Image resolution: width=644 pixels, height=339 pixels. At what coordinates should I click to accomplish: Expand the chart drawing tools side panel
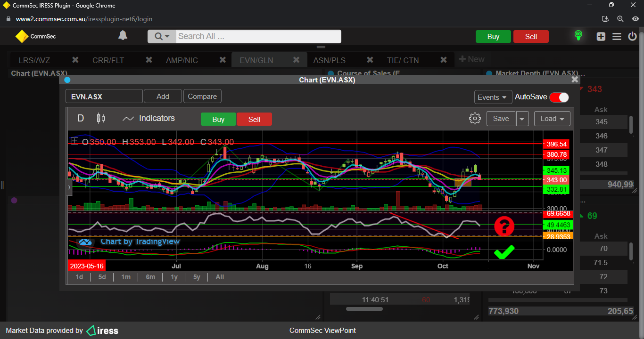tap(69, 187)
